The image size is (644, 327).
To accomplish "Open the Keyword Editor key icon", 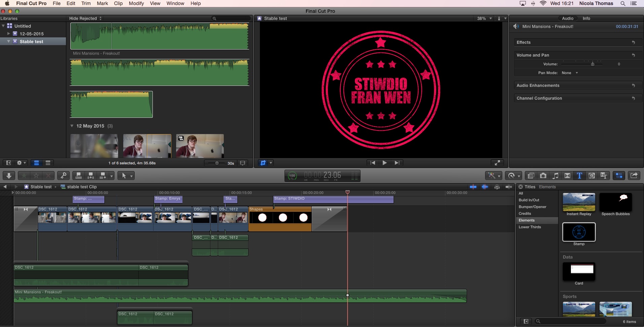I will pos(63,175).
